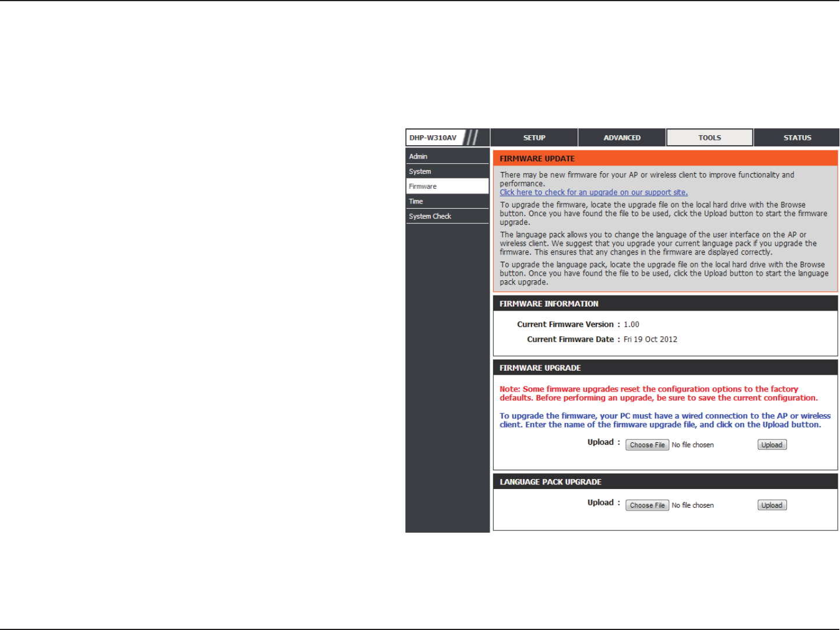Open the Time settings page
The height and width of the screenshot is (630, 840).
click(447, 201)
